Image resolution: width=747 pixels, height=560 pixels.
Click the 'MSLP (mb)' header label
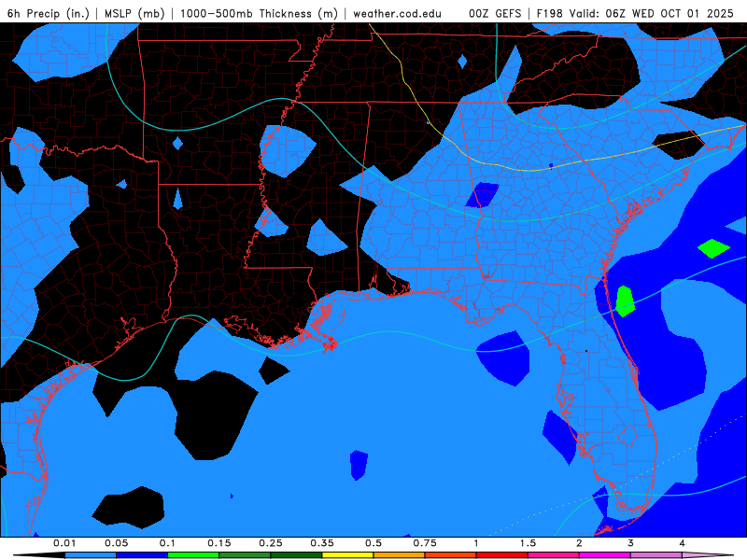134,13
